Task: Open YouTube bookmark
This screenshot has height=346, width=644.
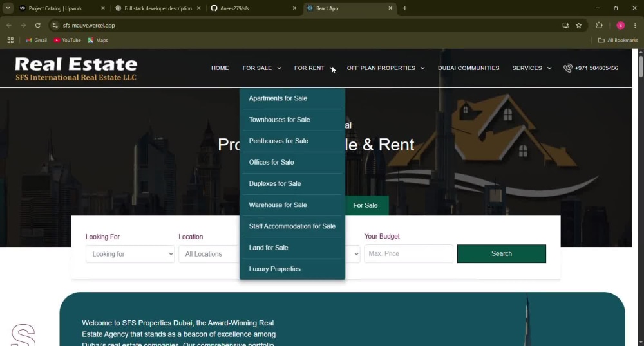Action: point(68,40)
